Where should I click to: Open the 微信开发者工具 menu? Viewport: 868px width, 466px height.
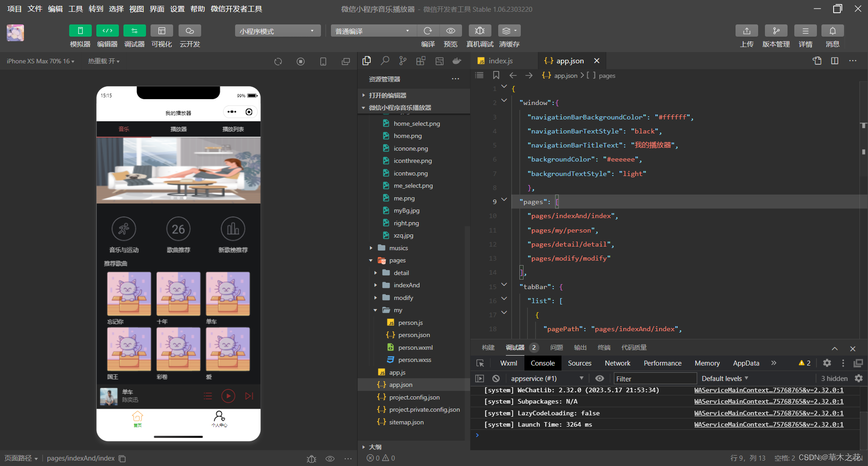tap(236, 9)
